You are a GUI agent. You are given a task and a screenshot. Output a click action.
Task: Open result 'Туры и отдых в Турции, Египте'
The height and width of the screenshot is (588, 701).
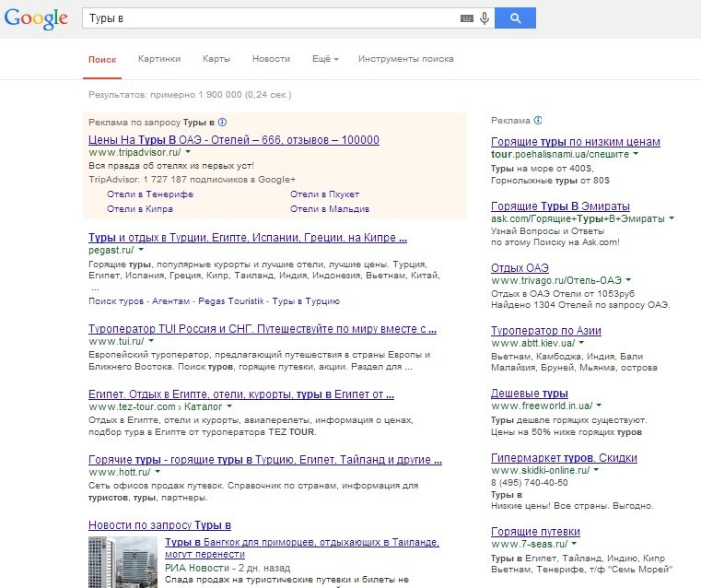pos(248,238)
